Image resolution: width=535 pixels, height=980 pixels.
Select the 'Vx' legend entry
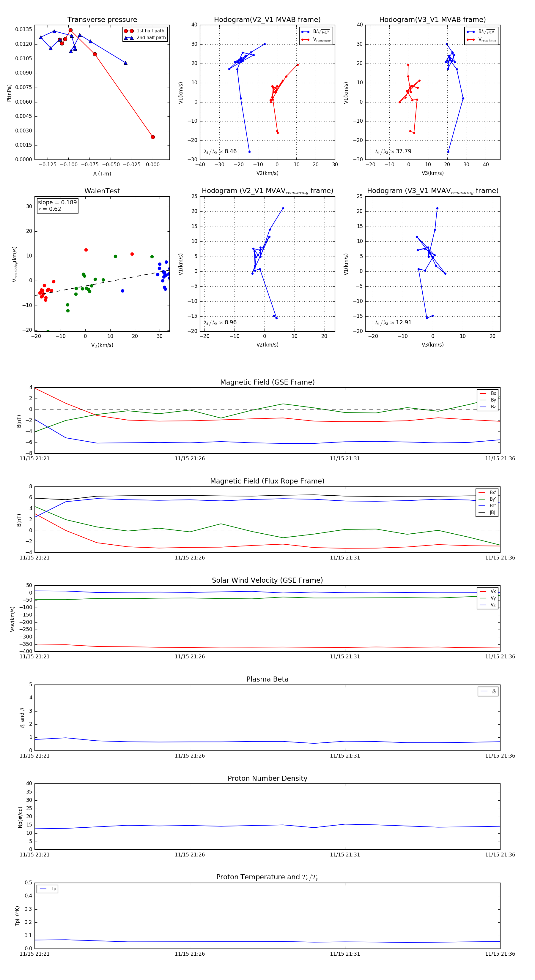click(x=488, y=592)
